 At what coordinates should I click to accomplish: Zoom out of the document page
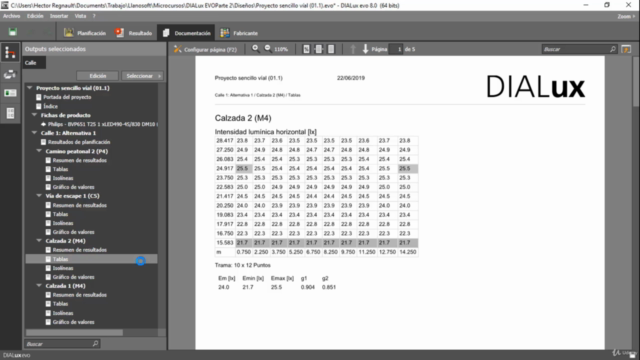click(268, 49)
